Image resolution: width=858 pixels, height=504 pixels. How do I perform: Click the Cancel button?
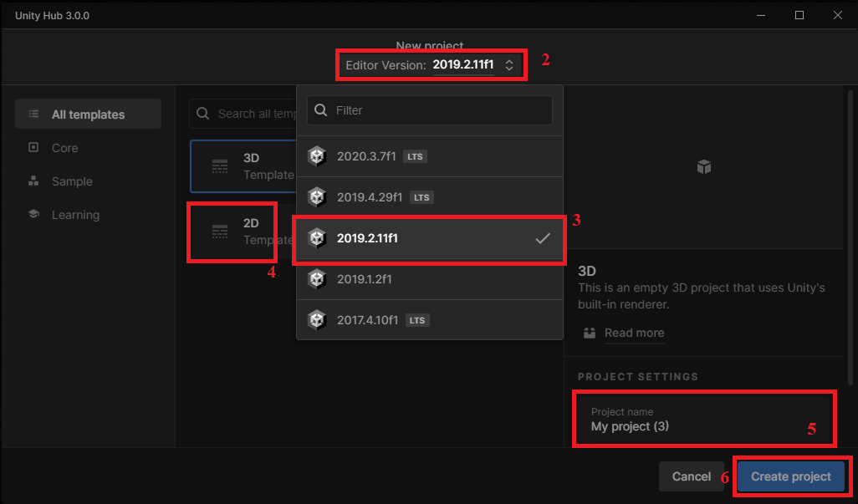point(691,476)
